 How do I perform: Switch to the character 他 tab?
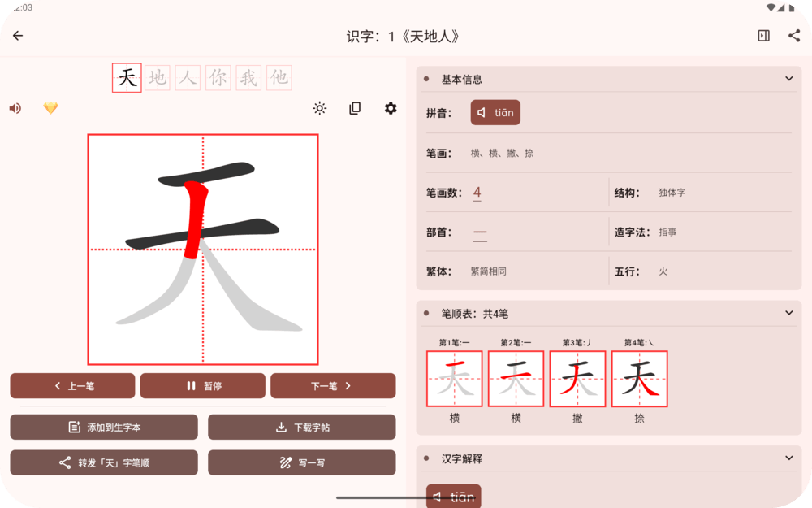pos(279,77)
